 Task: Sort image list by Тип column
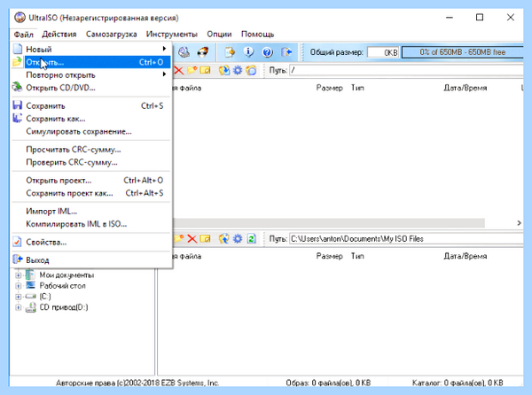[x=357, y=88]
